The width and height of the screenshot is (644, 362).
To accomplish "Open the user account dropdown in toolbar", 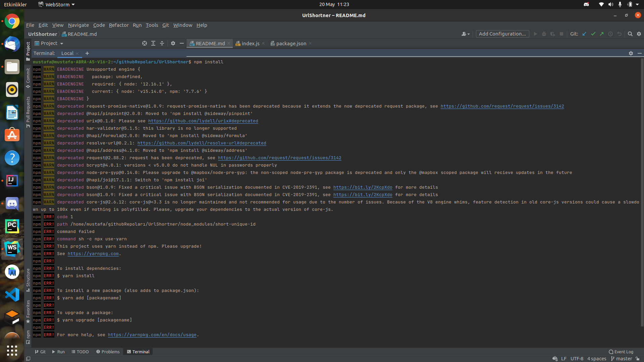I will (466, 34).
